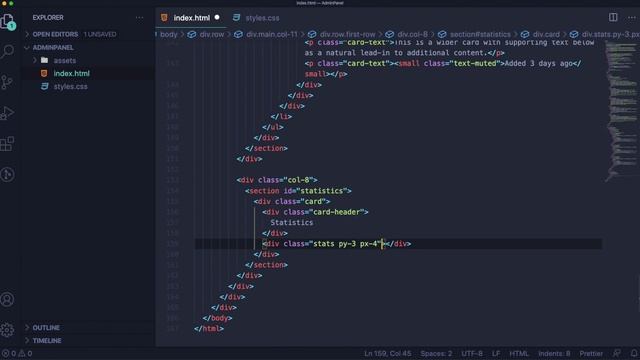
Task: Open styles.css in the file tree
Action: pyautogui.click(x=70, y=87)
